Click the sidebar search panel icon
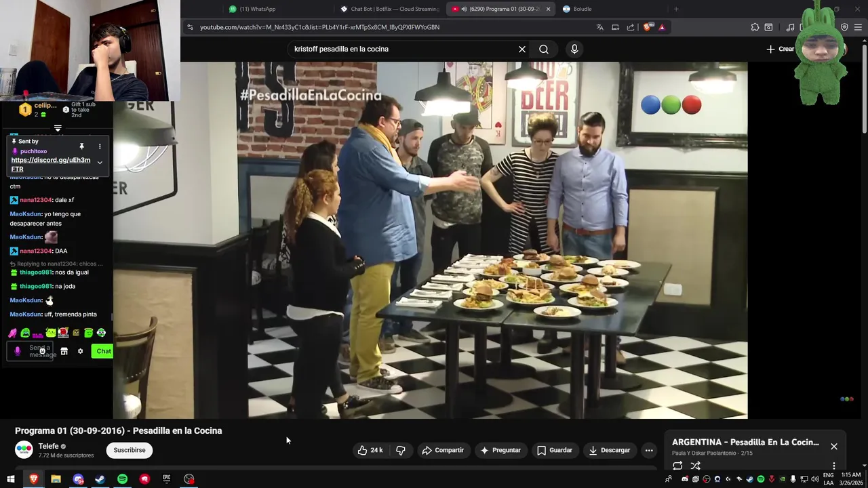 768,27
